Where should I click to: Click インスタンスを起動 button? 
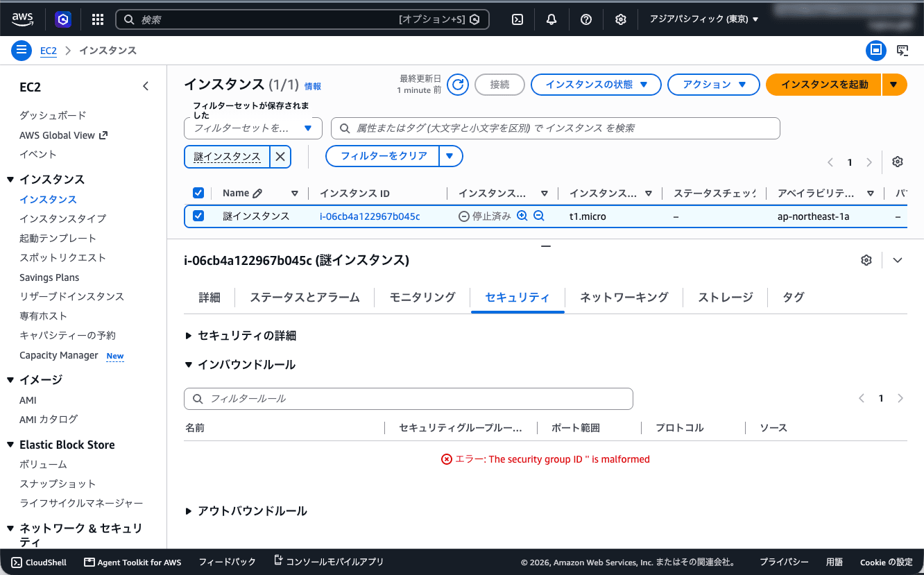pyautogui.click(x=824, y=85)
